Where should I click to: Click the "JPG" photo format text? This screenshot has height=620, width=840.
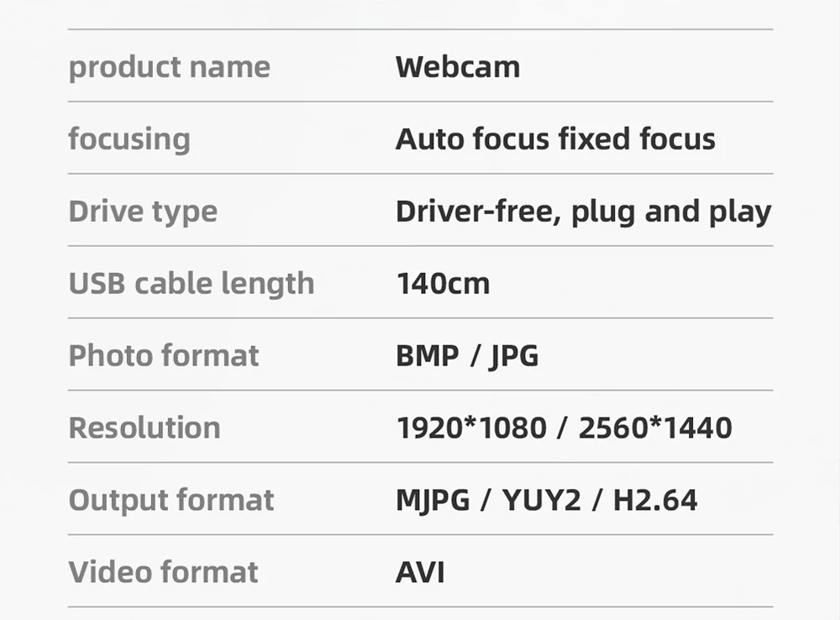(514, 356)
